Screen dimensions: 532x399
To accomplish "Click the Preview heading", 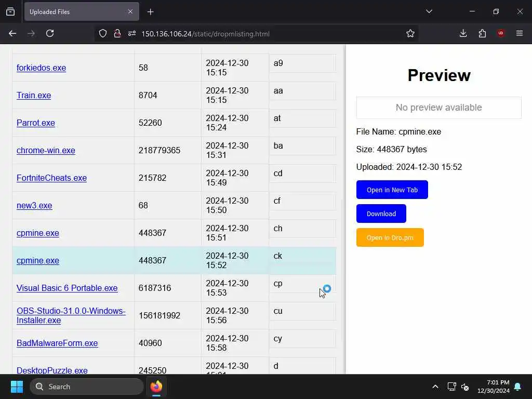I will pos(438,75).
